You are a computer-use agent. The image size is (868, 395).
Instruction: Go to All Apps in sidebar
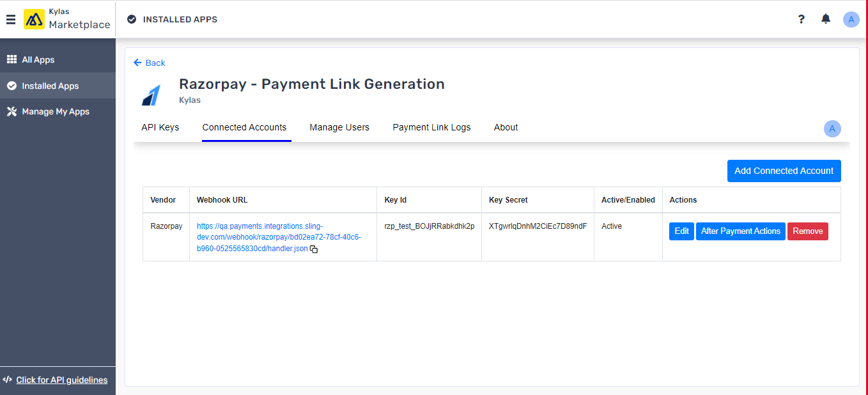tap(58, 59)
